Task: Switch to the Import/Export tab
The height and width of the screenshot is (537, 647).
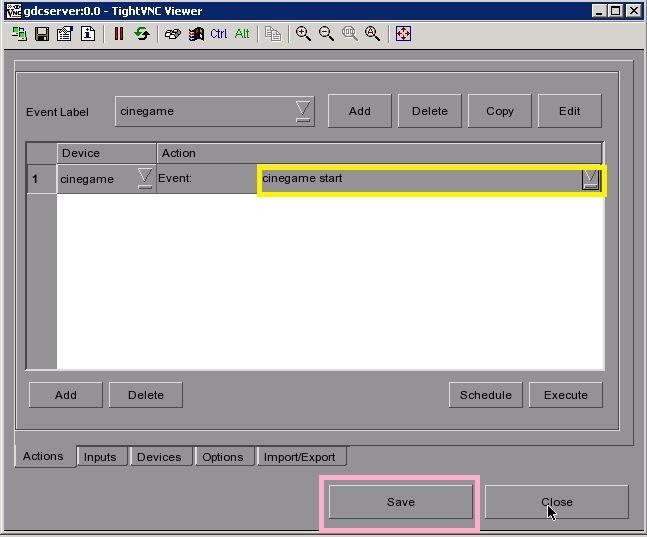Action: (x=301, y=457)
